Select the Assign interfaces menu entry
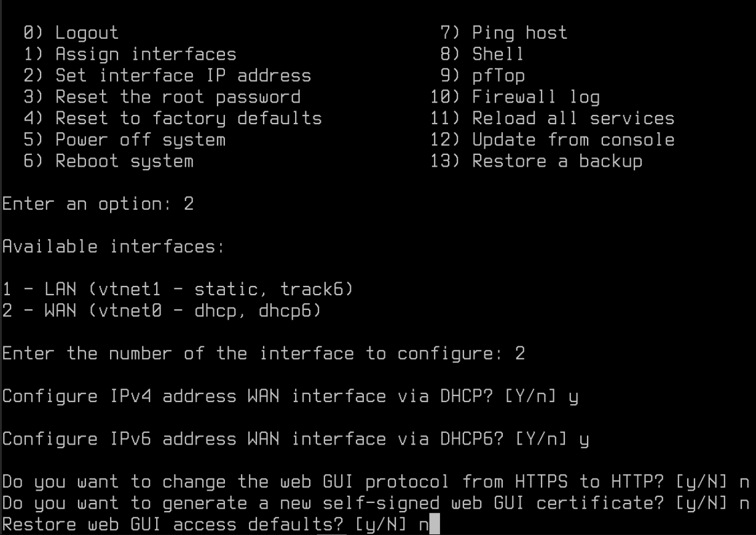This screenshot has height=535, width=756. [145, 54]
